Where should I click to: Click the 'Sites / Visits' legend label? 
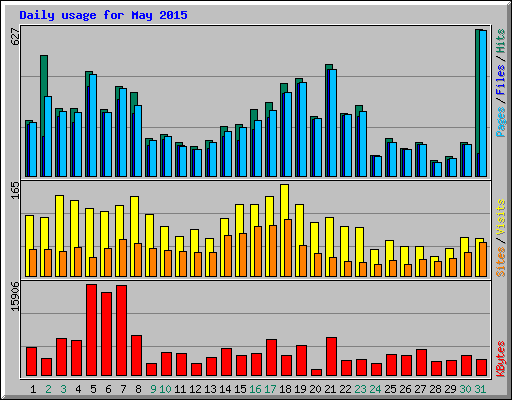pyautogui.click(x=501, y=238)
